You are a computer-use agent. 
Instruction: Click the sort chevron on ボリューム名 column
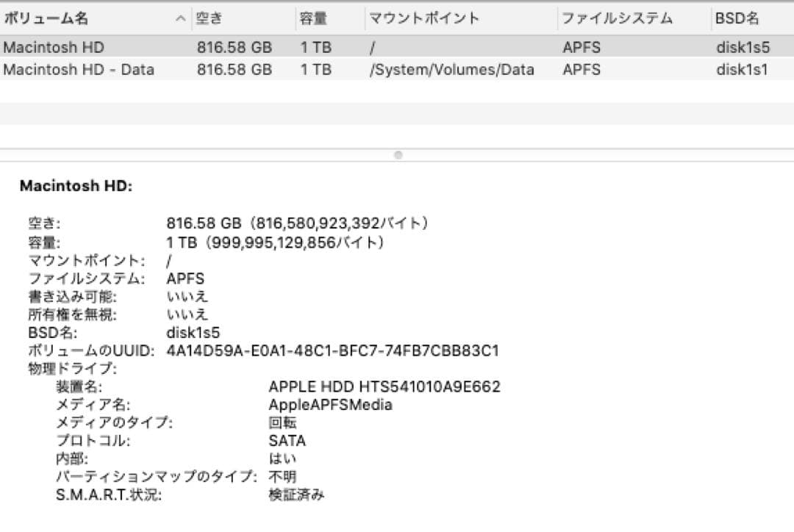pyautogui.click(x=181, y=18)
